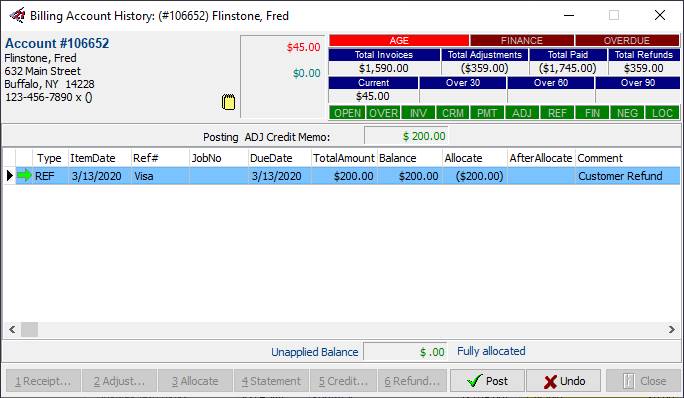Select the FINANCE tab
The image size is (684, 398).
522,41
